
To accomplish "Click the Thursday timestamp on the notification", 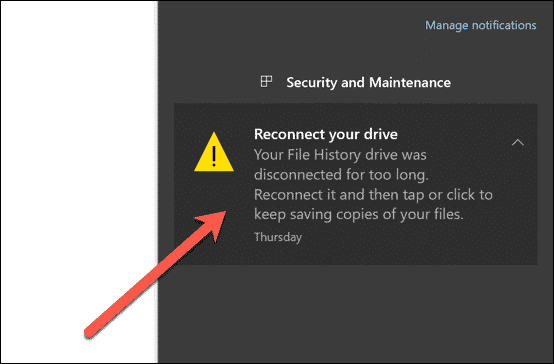I will point(278,237).
